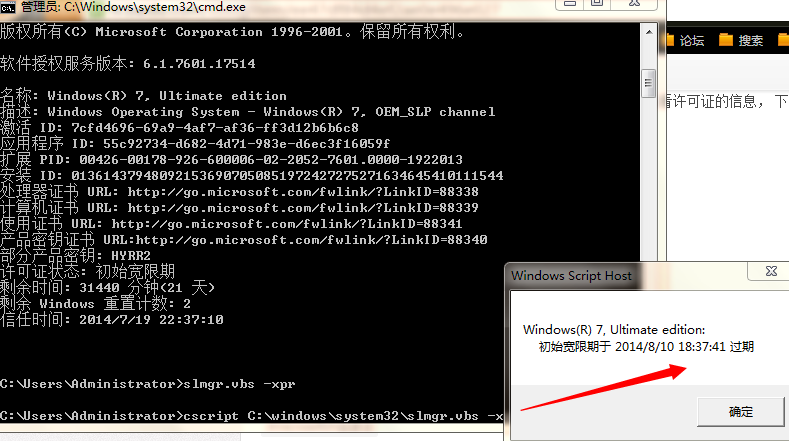Click the 产品密钥证书 URL LinkID=88340
This screenshot has height=441, width=789.
point(311,240)
